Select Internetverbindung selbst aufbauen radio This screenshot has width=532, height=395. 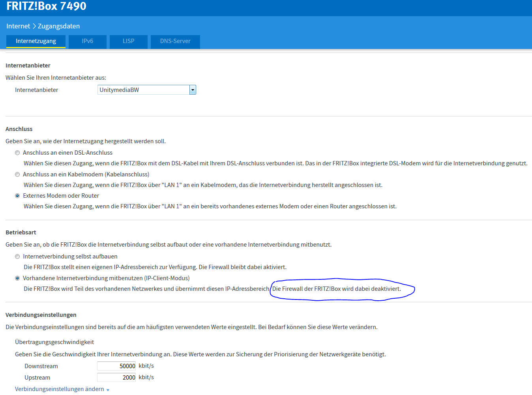click(17, 256)
